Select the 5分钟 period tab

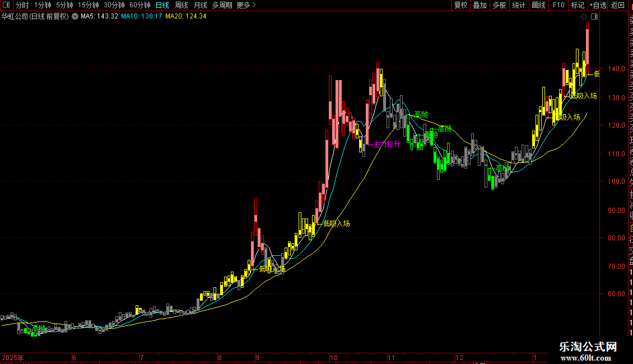(x=64, y=5)
